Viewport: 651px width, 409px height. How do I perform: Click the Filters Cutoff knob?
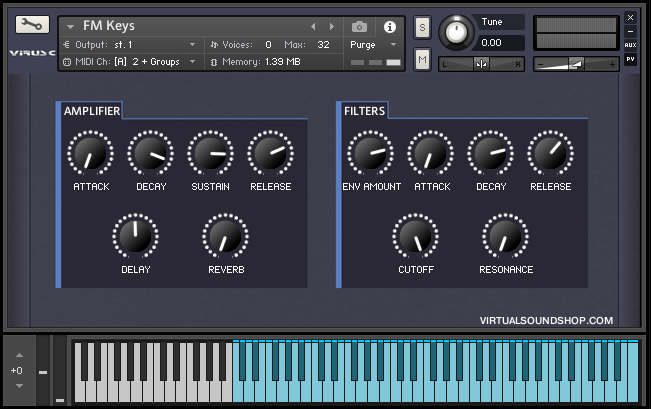coord(415,237)
